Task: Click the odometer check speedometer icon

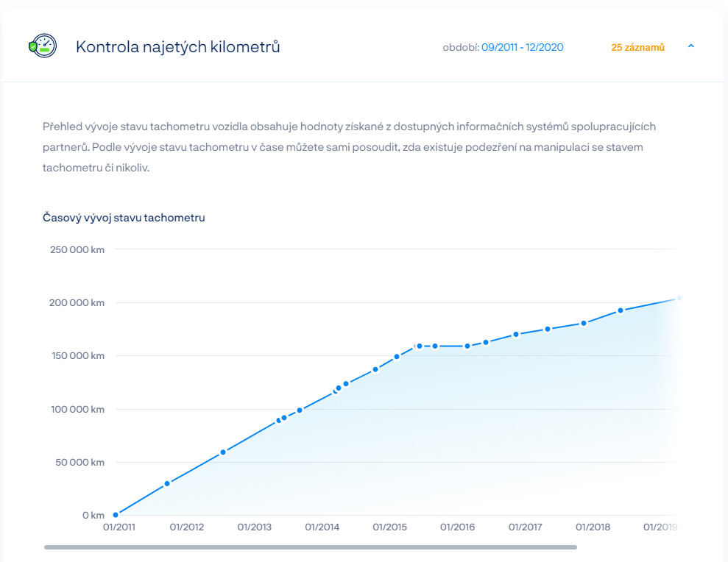Action: [43, 46]
